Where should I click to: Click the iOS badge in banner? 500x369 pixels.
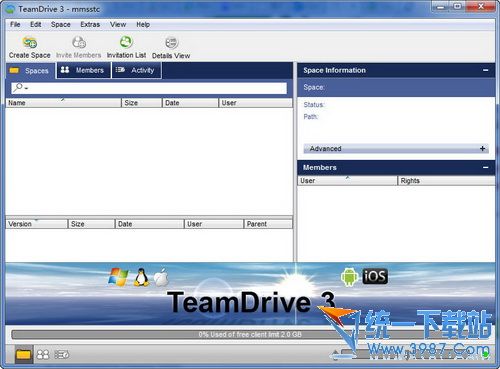coord(375,276)
